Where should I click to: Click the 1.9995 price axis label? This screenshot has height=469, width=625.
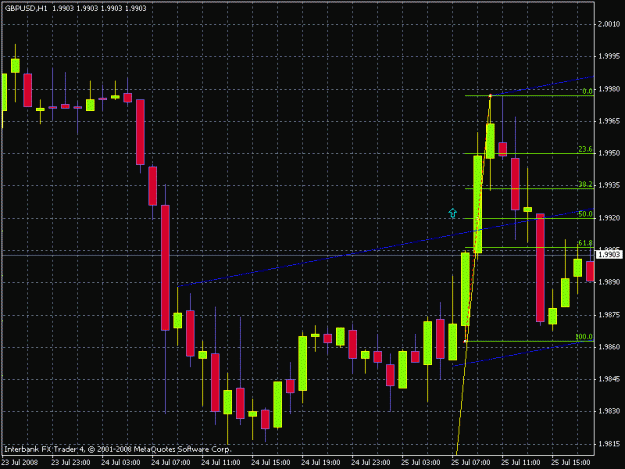609,57
